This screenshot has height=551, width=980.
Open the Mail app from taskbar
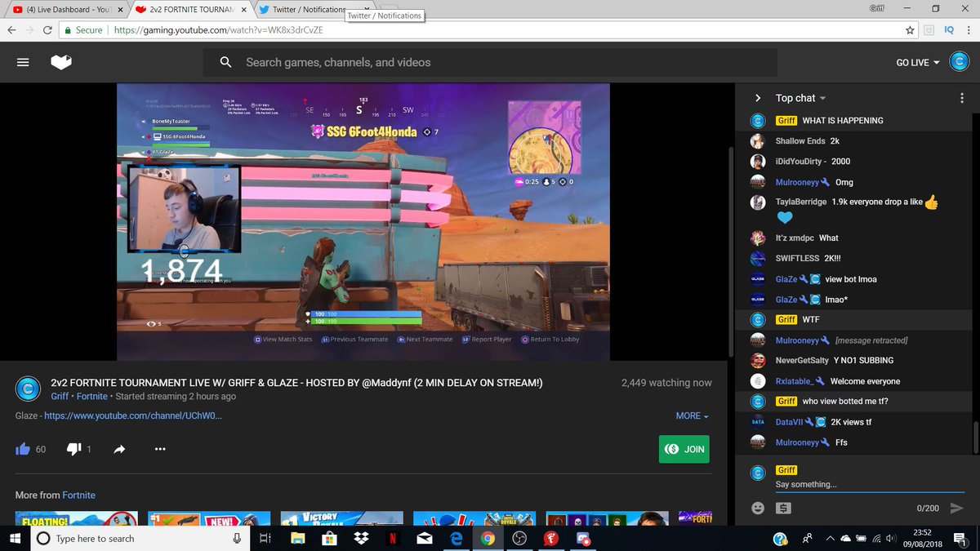click(424, 539)
